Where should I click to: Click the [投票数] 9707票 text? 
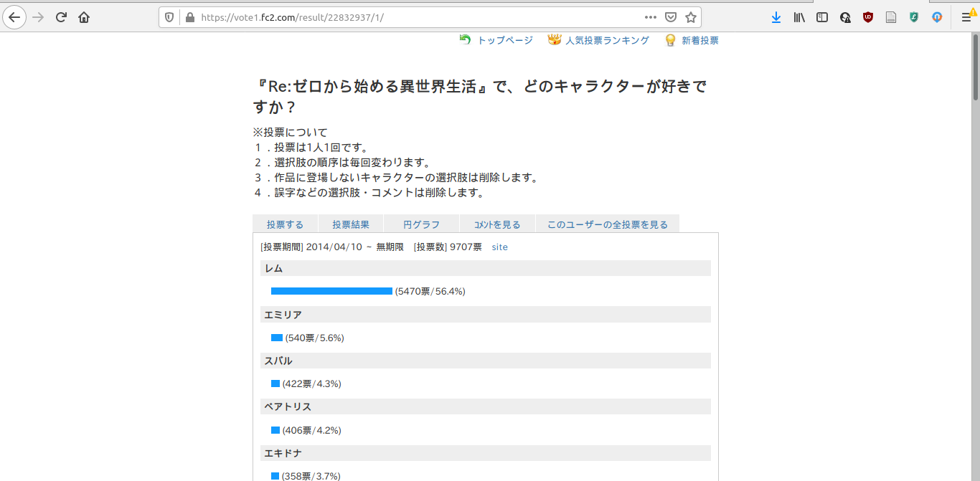point(448,247)
